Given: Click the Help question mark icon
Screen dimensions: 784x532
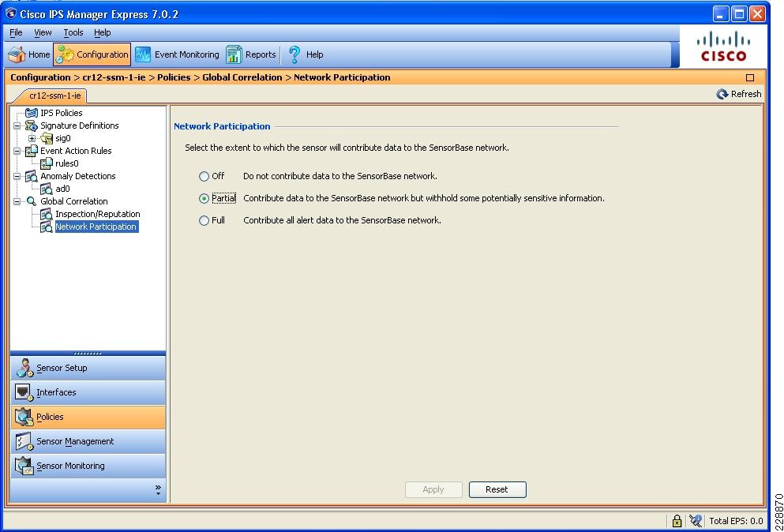Looking at the screenshot, I should [x=294, y=54].
